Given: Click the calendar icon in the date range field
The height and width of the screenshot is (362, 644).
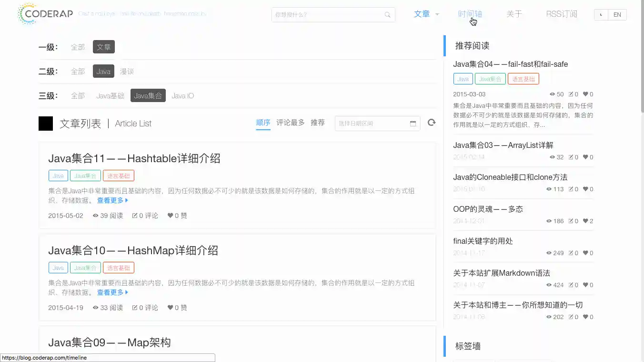Looking at the screenshot, I should pyautogui.click(x=413, y=124).
